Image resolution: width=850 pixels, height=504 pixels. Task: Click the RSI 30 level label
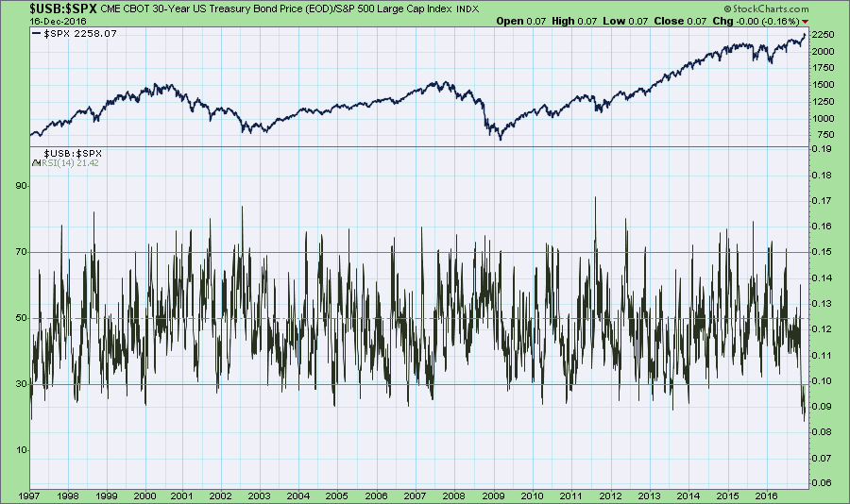coord(22,384)
